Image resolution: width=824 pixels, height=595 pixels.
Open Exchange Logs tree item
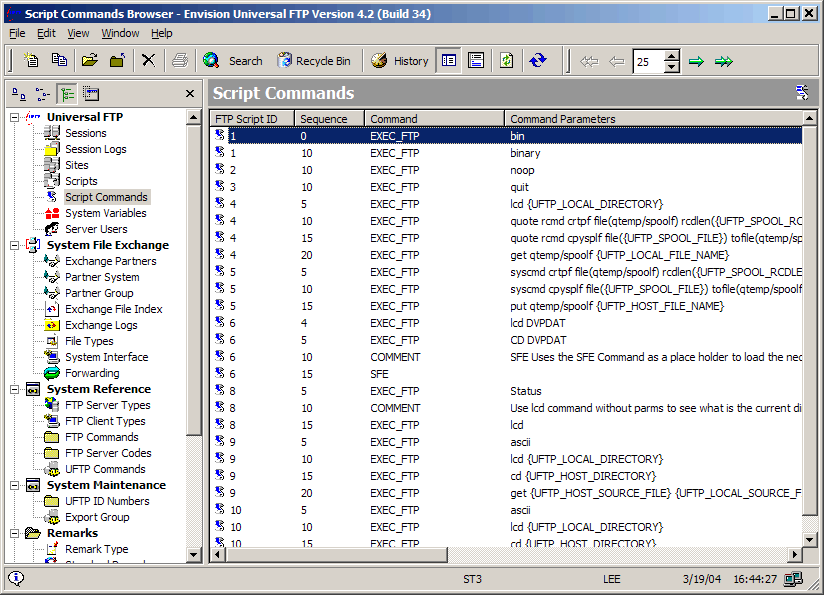(x=101, y=325)
